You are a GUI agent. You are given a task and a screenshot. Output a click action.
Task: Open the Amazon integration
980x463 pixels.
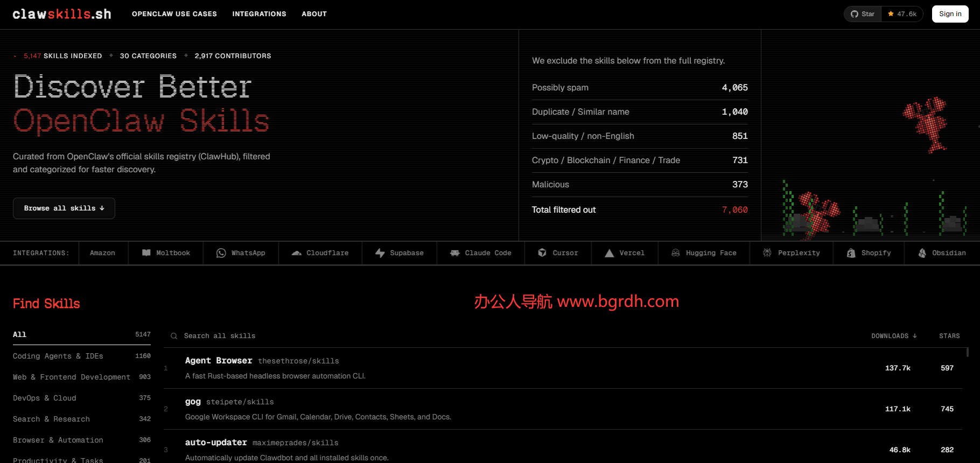102,253
